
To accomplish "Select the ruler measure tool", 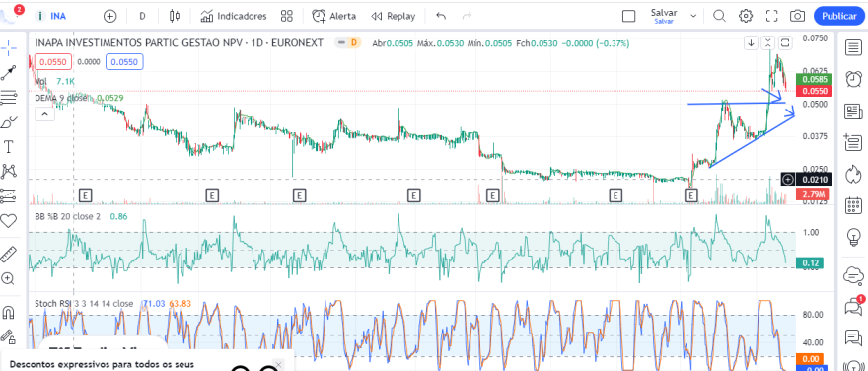I will pos(8,255).
